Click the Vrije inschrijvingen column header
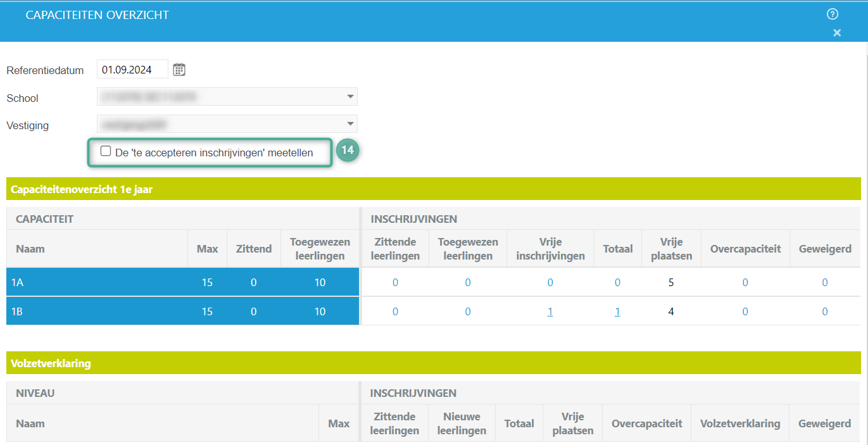Viewport: 868px width, 445px height. (x=550, y=249)
